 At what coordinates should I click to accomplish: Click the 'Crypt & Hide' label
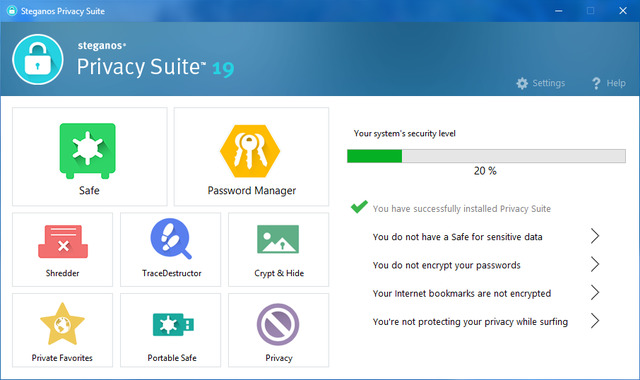point(279,273)
